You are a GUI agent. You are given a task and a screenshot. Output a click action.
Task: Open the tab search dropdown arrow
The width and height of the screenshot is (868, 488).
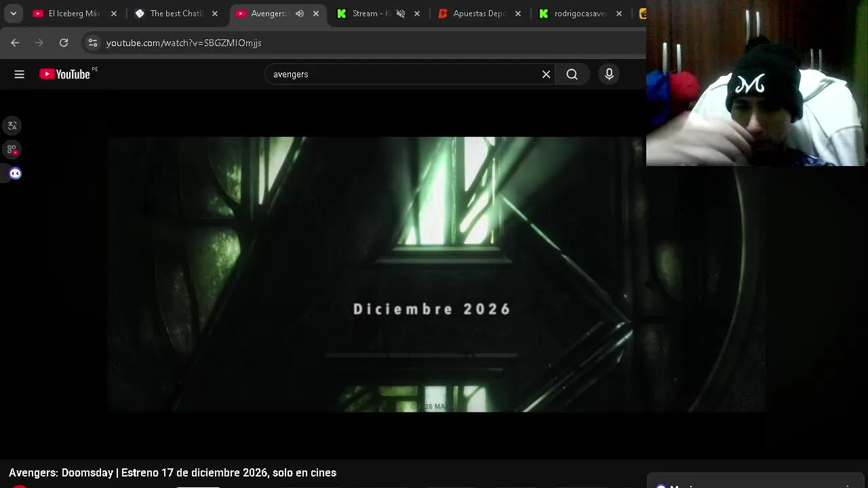pyautogui.click(x=13, y=14)
